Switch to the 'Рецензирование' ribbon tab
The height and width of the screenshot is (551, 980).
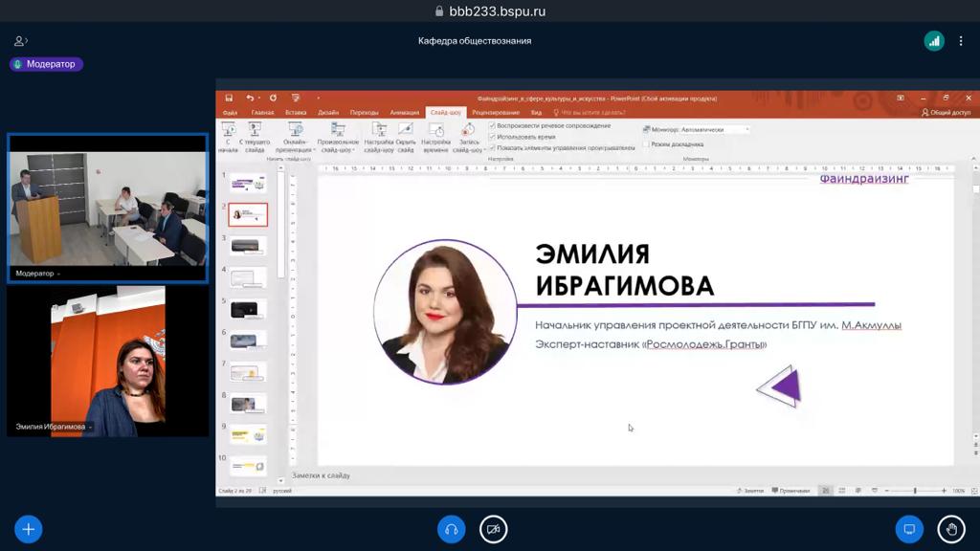pyautogui.click(x=496, y=113)
